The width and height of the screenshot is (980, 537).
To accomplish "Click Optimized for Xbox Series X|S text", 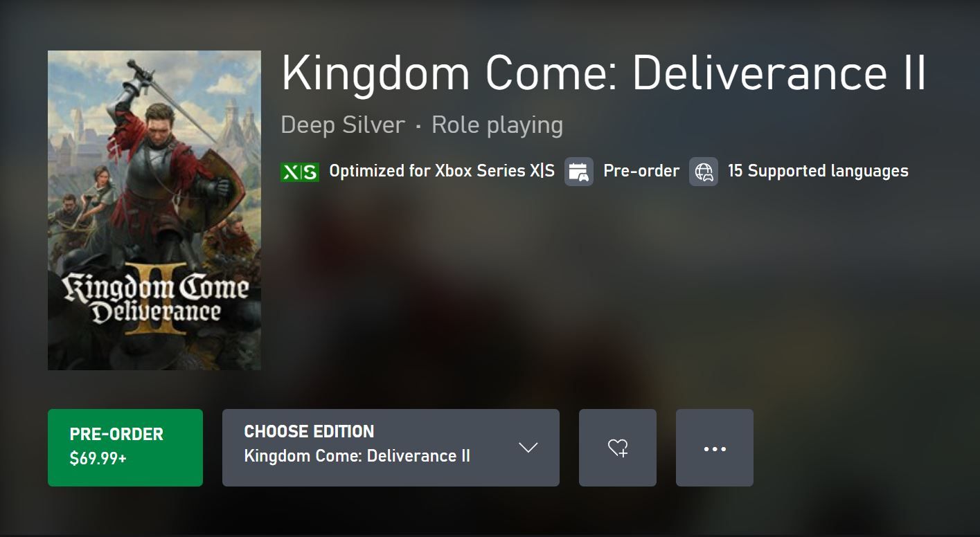I will coord(442,171).
